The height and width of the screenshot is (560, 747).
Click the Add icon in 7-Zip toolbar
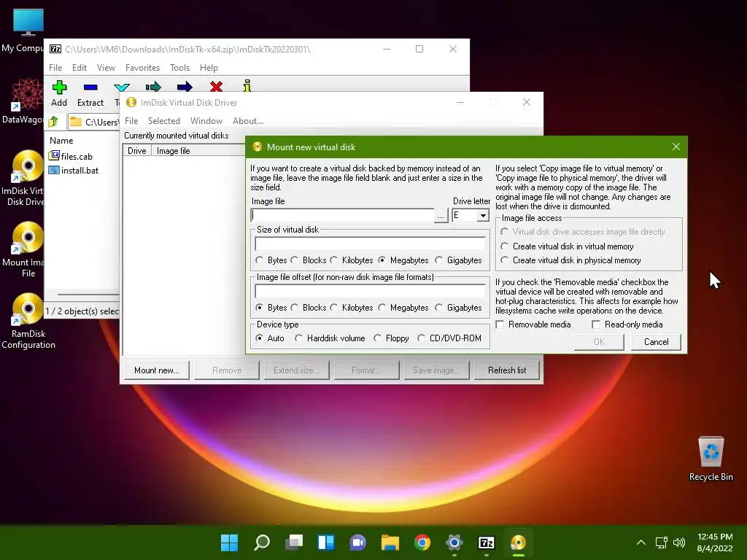tap(59, 87)
